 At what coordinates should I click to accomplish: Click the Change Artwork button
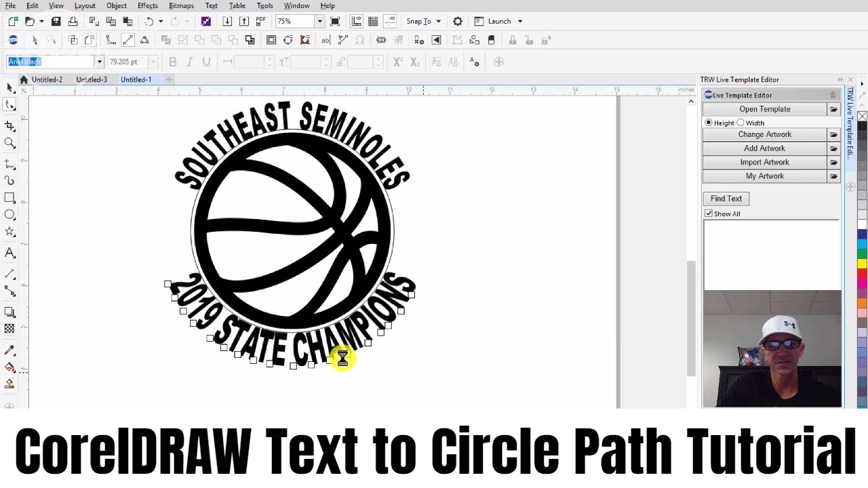pyautogui.click(x=765, y=134)
